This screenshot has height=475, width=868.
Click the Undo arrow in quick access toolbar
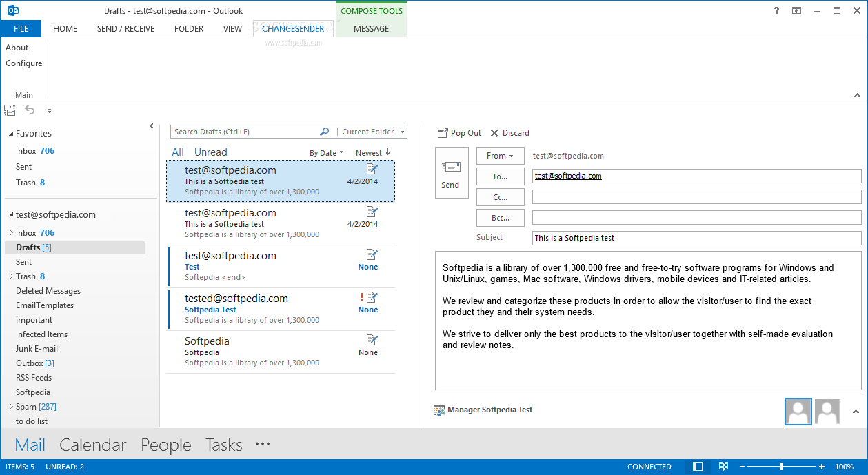[30, 110]
